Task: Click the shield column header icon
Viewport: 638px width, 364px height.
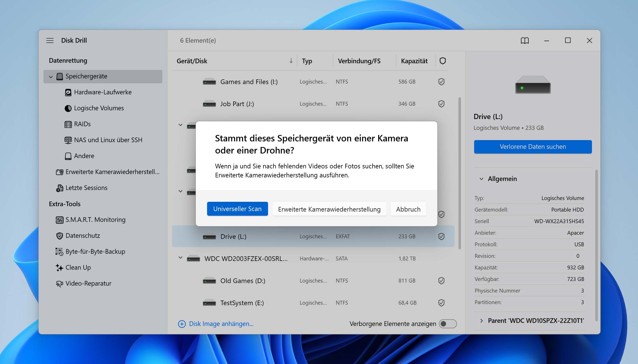Action: pyautogui.click(x=442, y=61)
